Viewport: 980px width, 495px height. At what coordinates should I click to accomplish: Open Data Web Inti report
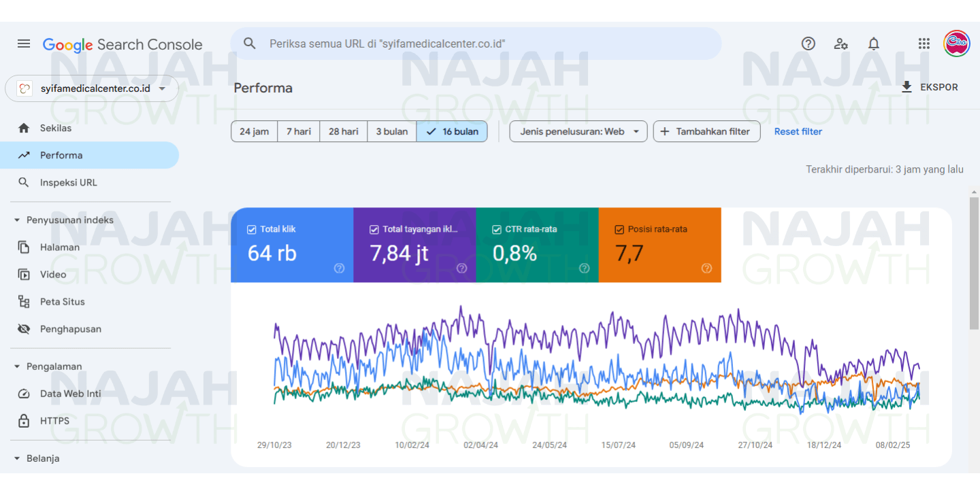[x=89, y=393]
